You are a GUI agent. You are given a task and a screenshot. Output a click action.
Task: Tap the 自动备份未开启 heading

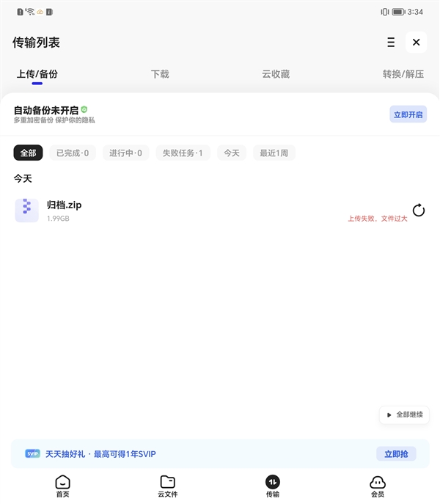click(x=46, y=110)
